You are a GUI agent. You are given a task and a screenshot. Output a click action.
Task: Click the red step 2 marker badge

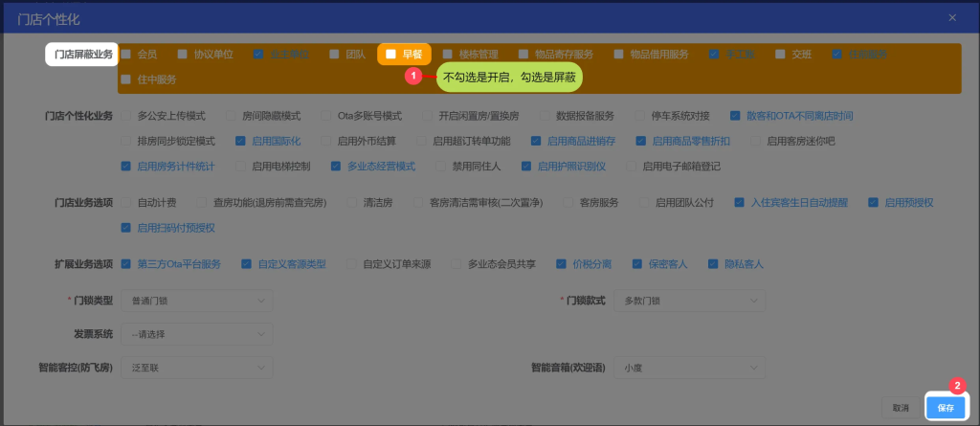956,386
